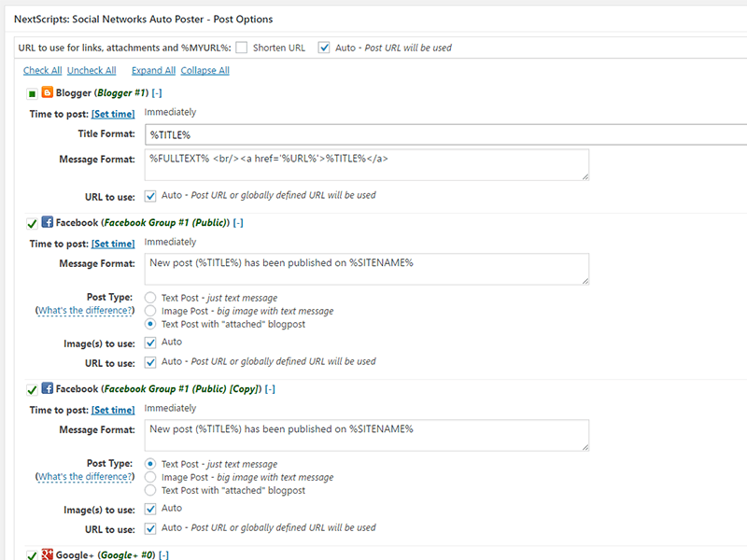The height and width of the screenshot is (560, 747).
Task: Click the Expand All link
Action: point(153,70)
